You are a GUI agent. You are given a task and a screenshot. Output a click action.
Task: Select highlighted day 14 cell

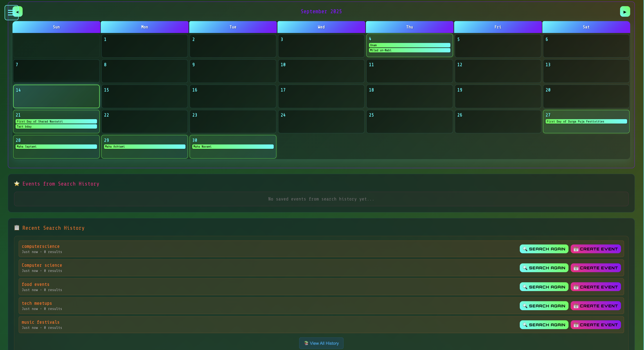click(x=56, y=97)
